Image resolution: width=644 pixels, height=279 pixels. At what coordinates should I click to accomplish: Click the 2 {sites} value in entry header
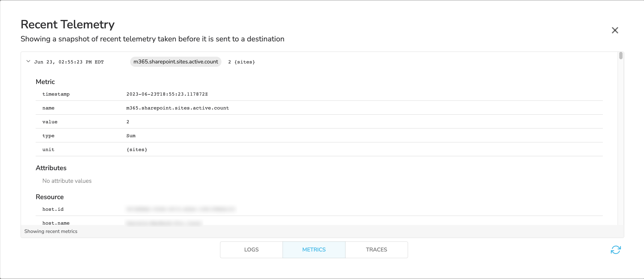pos(241,62)
